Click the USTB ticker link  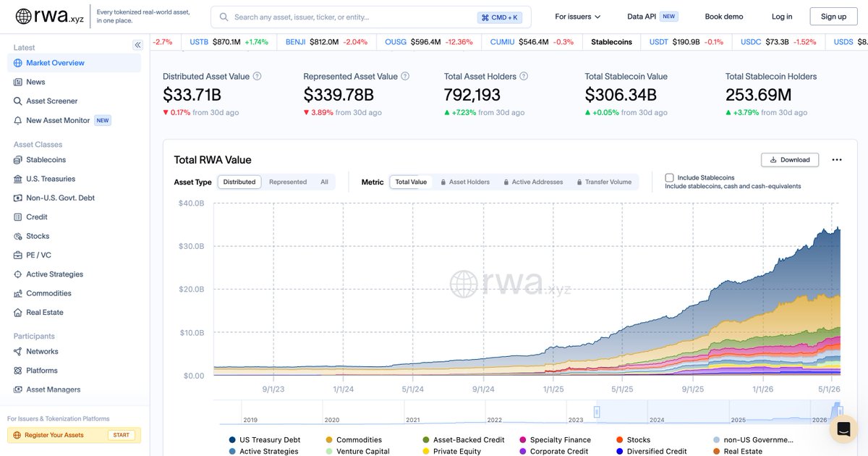click(199, 42)
